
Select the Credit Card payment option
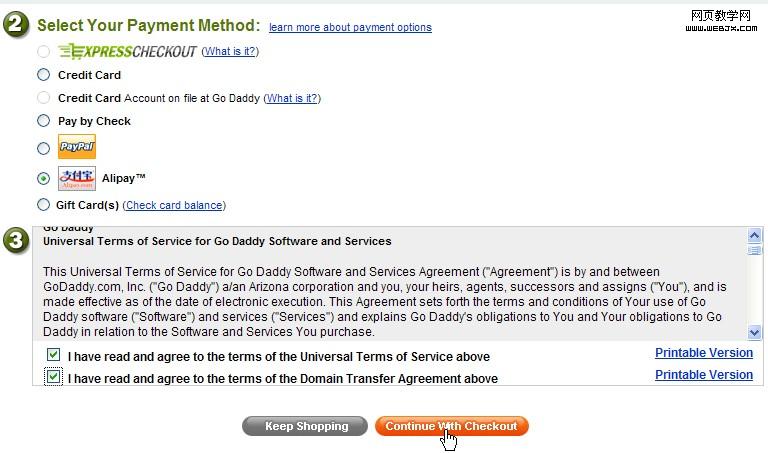(x=43, y=75)
